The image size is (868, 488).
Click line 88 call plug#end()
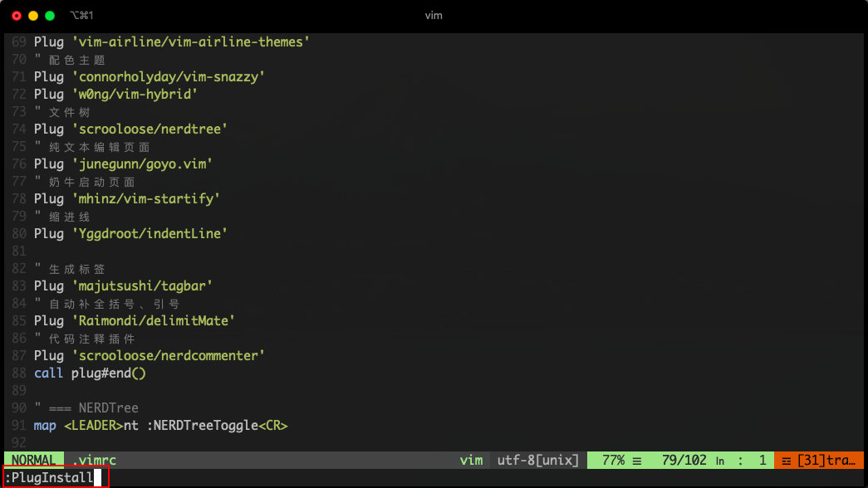[x=90, y=373]
